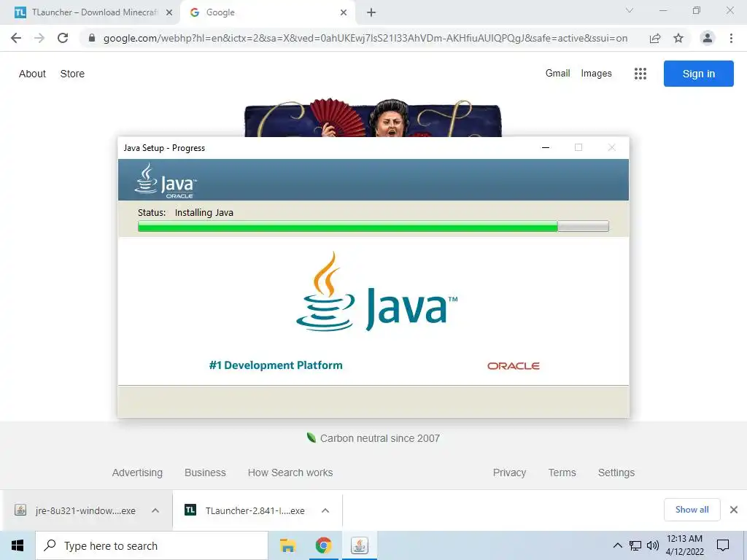Open the Privacy footer link
Image resolution: width=747 pixels, height=560 pixels.
[x=509, y=472]
